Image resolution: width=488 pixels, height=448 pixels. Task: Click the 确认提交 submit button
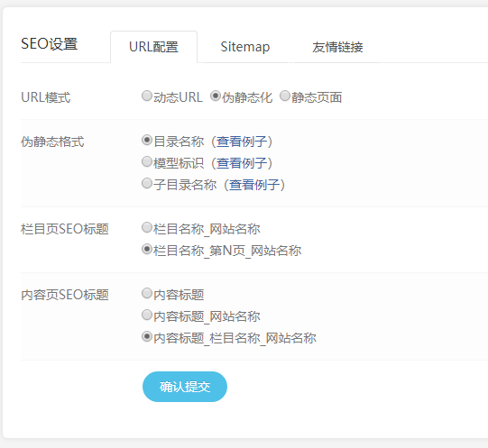pyautogui.click(x=185, y=387)
